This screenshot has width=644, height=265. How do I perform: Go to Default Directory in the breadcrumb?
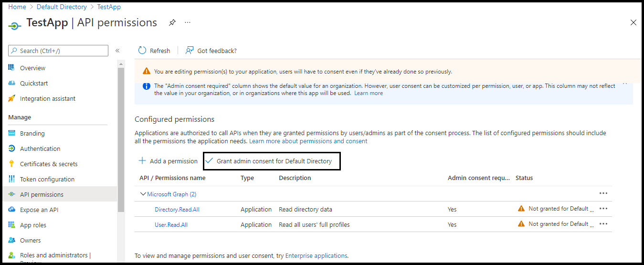62,7
